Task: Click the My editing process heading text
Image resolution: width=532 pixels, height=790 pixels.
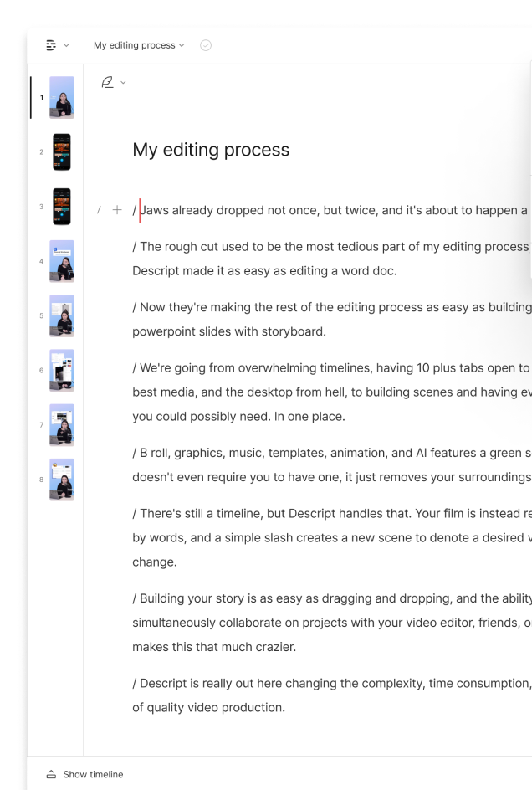Action: [x=211, y=150]
